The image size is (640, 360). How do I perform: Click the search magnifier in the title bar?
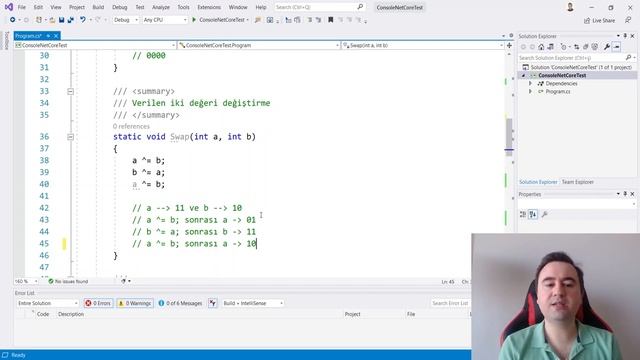[x=360, y=7]
